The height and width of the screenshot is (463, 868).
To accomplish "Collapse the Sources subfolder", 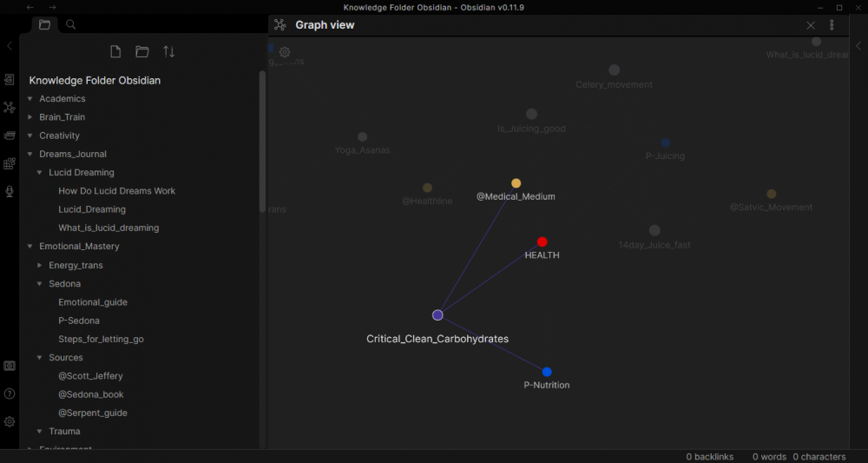I will (39, 358).
